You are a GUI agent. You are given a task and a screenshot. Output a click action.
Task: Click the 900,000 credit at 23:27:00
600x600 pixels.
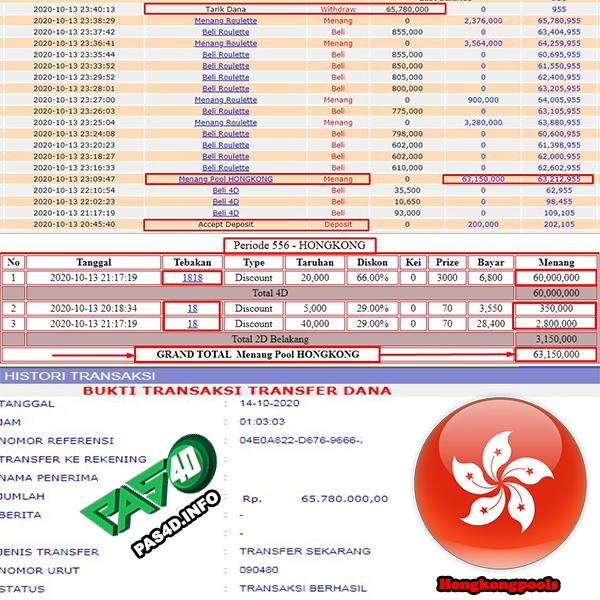click(483, 100)
